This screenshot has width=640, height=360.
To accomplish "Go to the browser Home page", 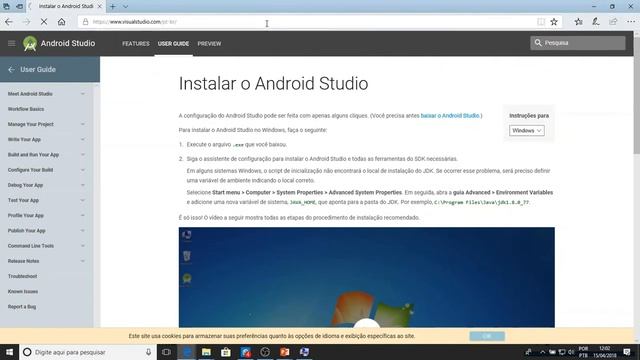I will click(61, 22).
